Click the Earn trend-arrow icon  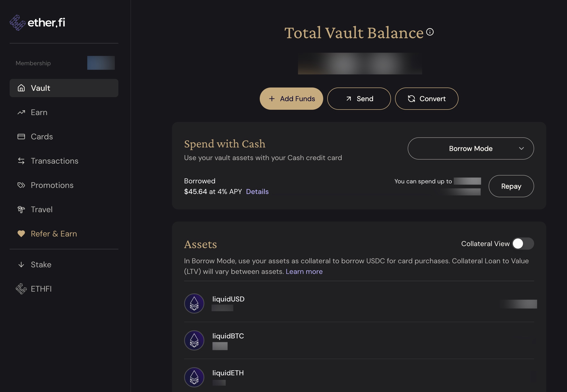point(21,112)
